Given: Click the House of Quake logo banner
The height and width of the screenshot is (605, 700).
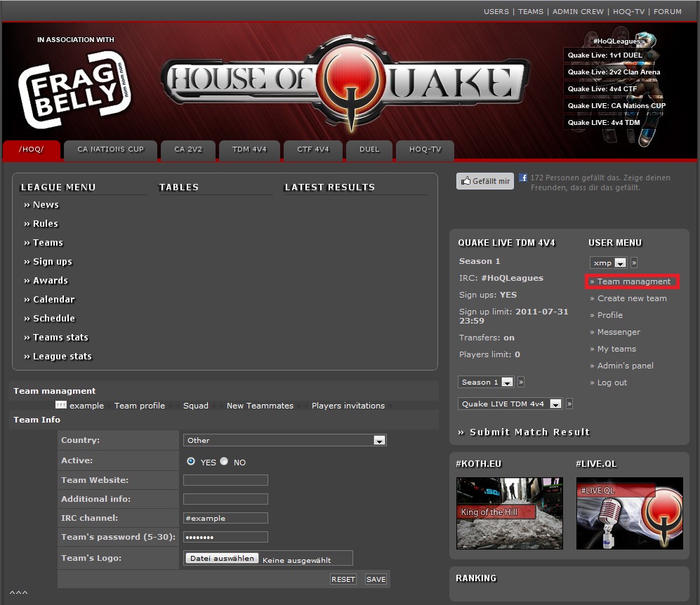Looking at the screenshot, I should pos(345,84).
